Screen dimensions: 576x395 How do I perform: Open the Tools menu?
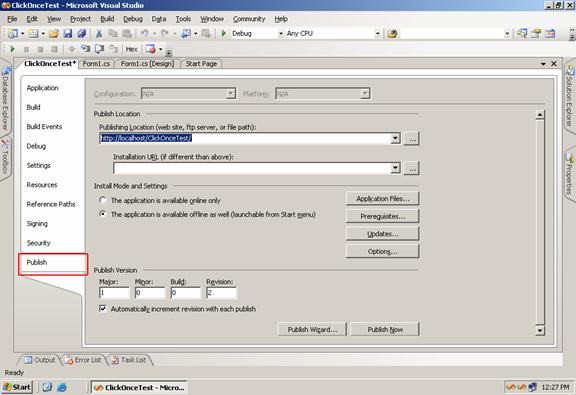pos(183,19)
